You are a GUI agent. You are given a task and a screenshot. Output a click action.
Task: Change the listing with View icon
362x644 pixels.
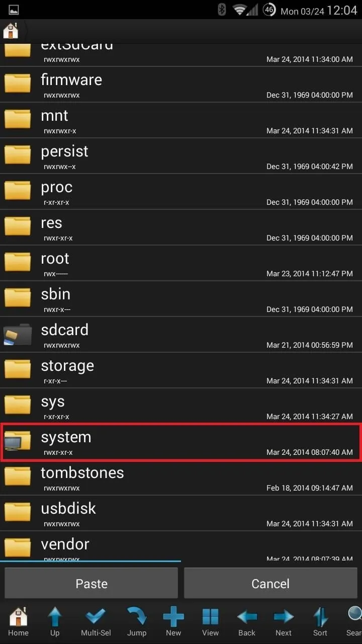click(x=210, y=622)
